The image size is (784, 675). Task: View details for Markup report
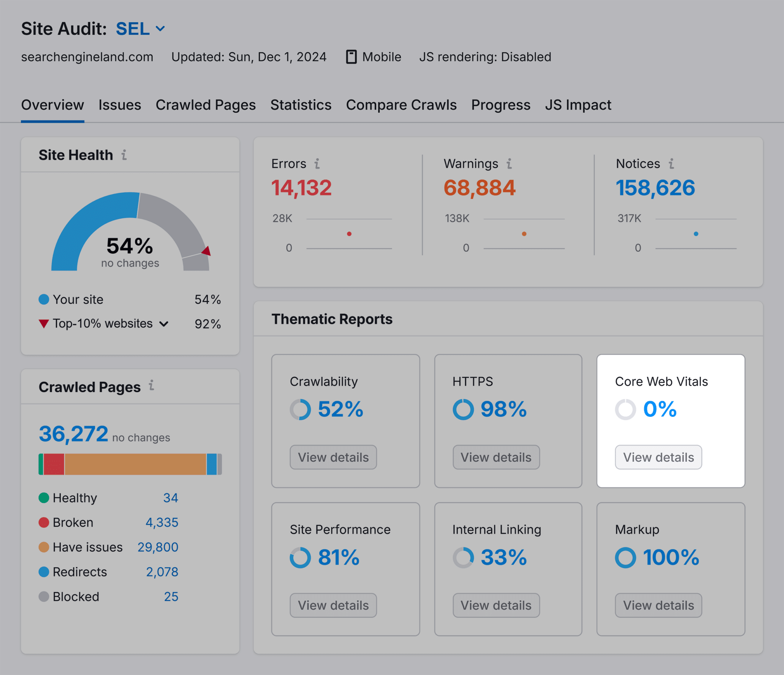tap(658, 605)
